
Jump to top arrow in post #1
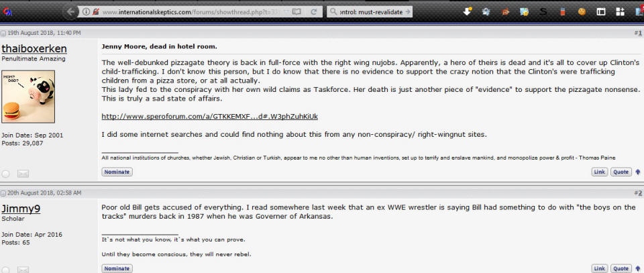coord(638,172)
